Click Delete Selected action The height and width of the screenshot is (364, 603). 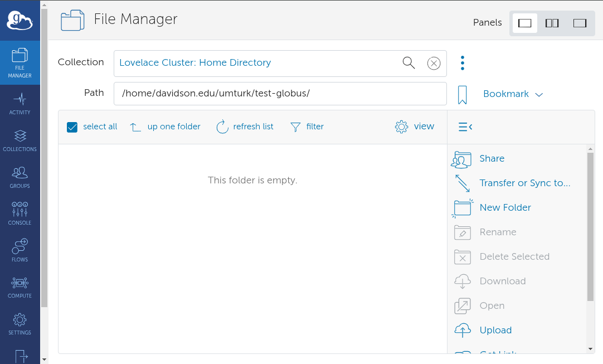click(502, 256)
